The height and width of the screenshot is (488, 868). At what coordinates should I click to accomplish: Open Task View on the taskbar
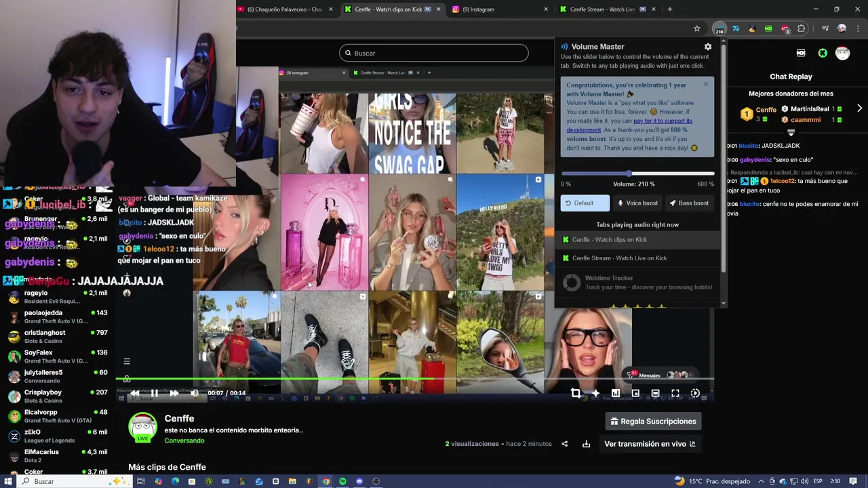tap(141, 481)
